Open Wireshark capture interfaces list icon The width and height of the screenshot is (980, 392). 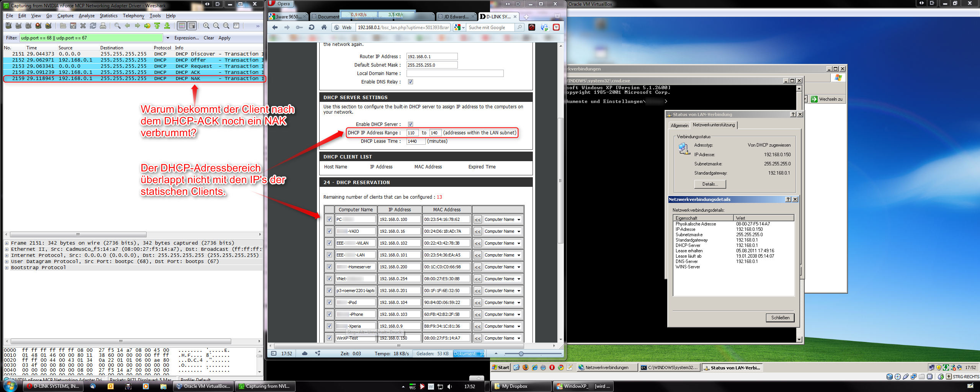[x=9, y=26]
